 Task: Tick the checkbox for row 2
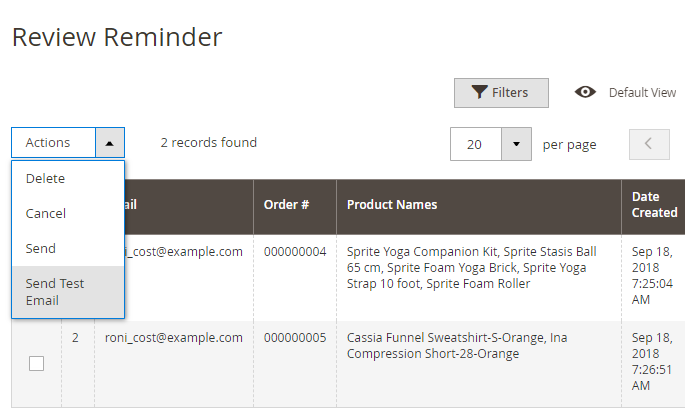37,364
